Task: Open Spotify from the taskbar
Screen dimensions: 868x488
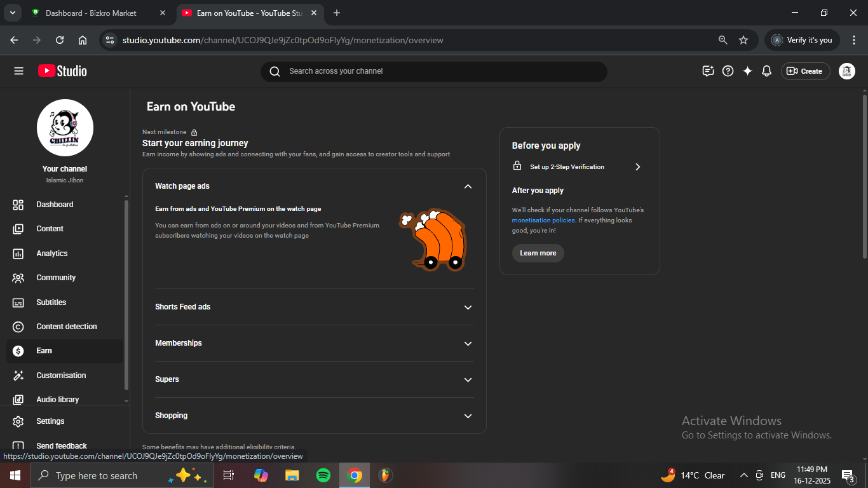Action: [323, 475]
